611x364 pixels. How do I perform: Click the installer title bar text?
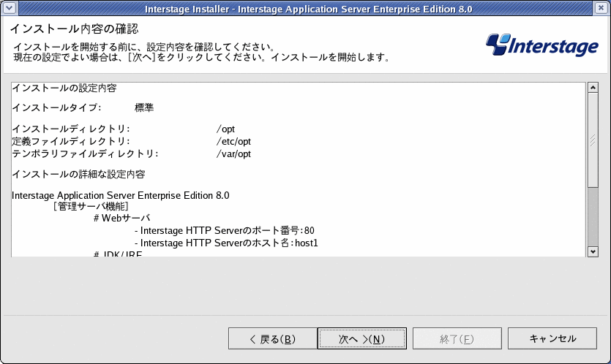click(308, 9)
